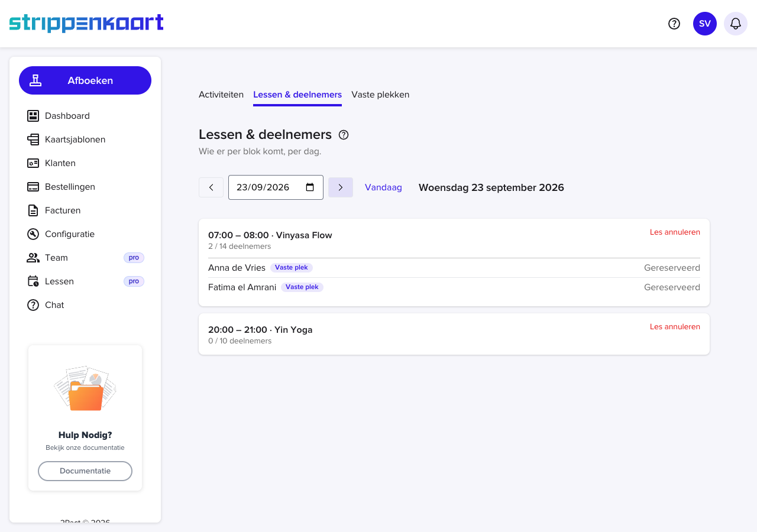The width and height of the screenshot is (757, 532).
Task: Click Vaste plek badge for Anna de Vries
Action: (292, 268)
